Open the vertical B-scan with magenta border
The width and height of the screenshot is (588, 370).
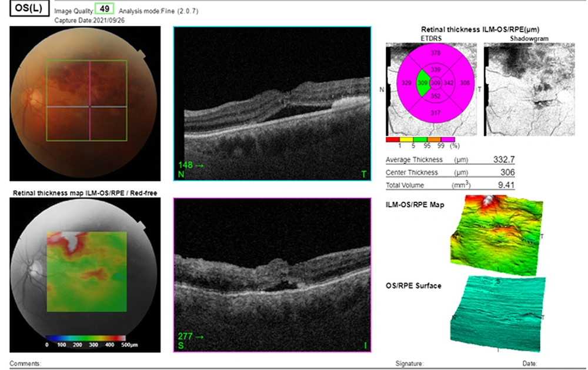[272, 275]
